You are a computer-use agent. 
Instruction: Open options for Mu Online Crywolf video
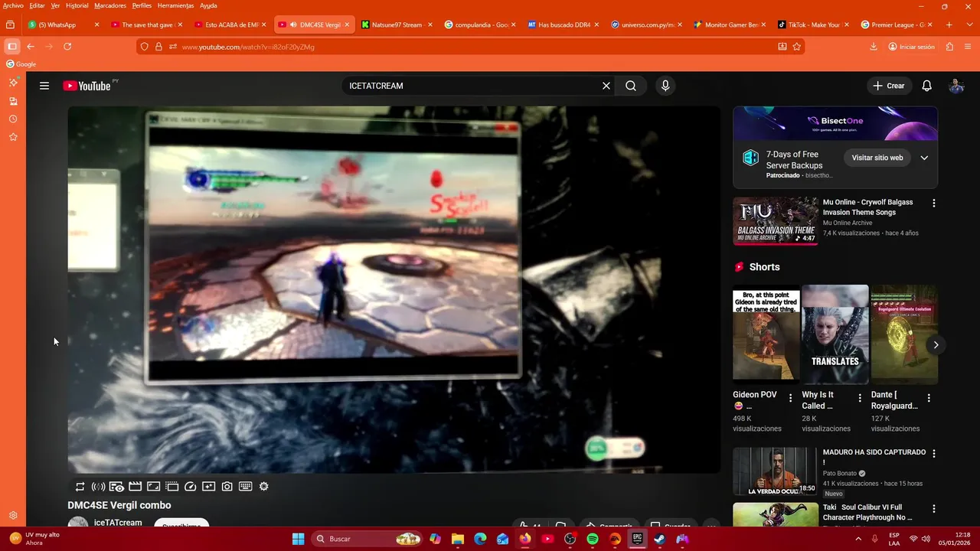(934, 204)
